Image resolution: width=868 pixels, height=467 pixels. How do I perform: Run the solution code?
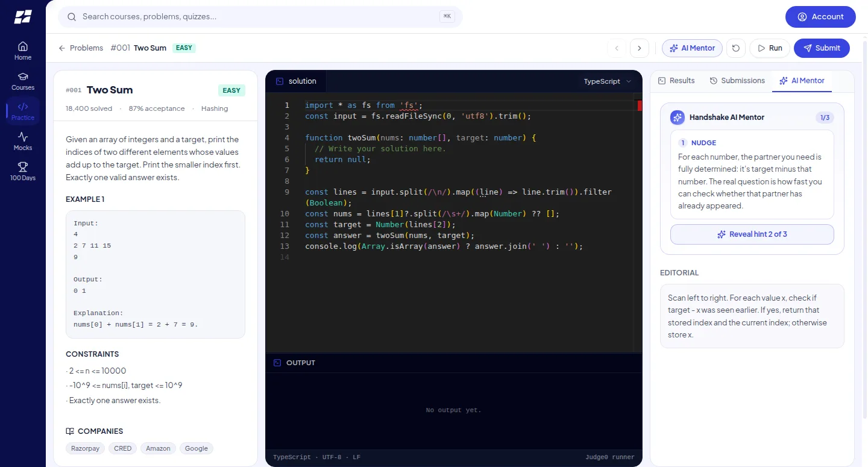(770, 48)
